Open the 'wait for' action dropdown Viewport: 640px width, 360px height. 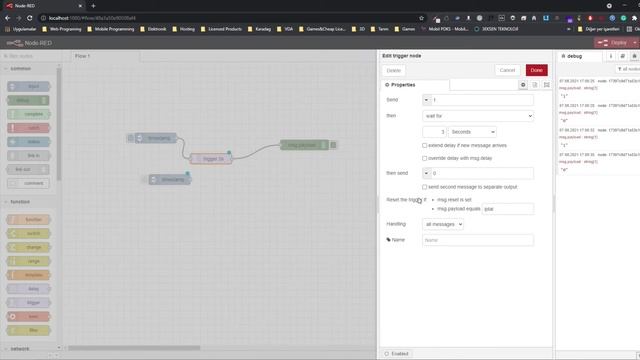tap(478, 116)
